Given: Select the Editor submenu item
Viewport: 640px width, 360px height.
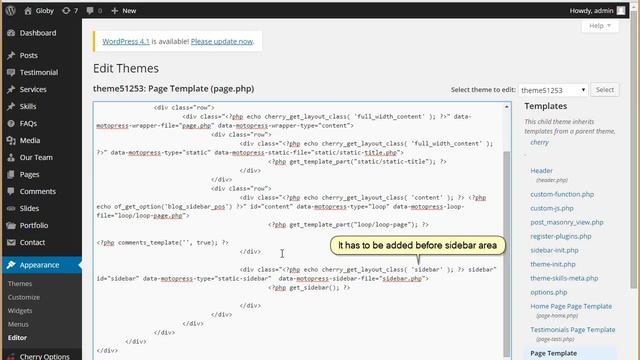Looking at the screenshot, I should (17, 338).
